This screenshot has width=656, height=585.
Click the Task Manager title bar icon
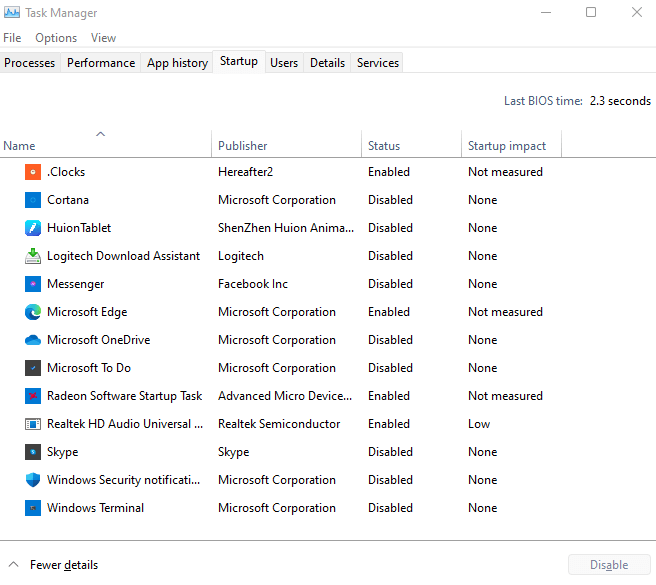click(x=13, y=13)
